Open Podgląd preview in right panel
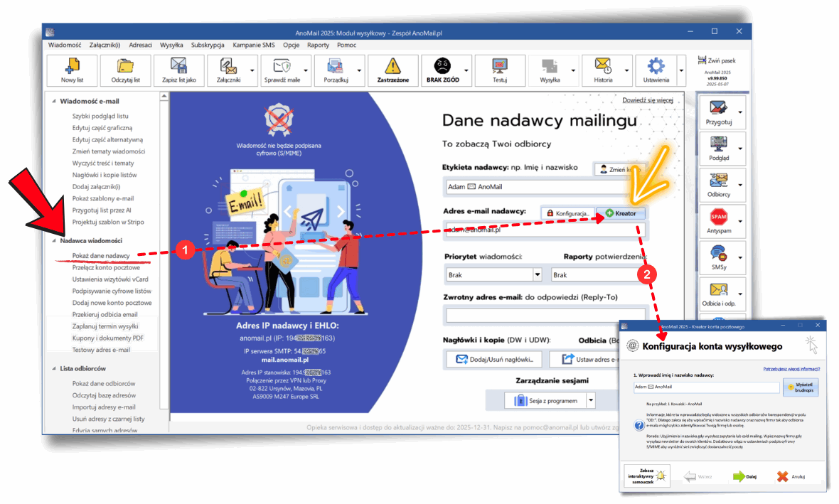This screenshot has width=839, height=504. click(x=718, y=149)
